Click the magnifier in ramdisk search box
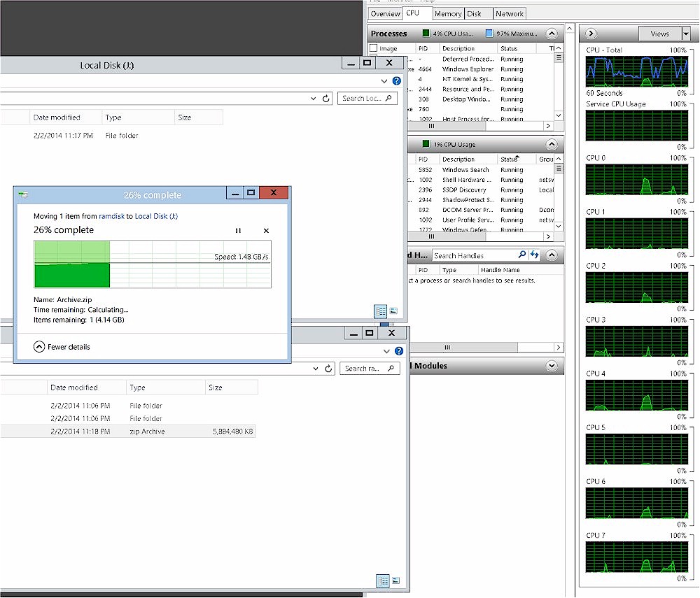The image size is (700, 598). (x=391, y=369)
